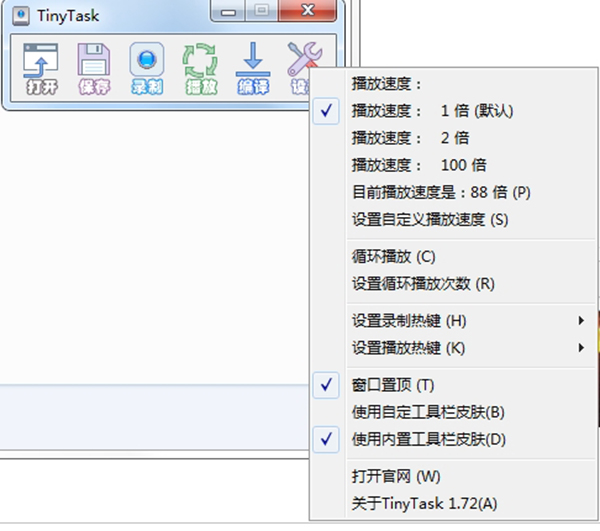The width and height of the screenshot is (600, 531).
Task: Start recording with the 录制 icon
Action: [x=146, y=68]
